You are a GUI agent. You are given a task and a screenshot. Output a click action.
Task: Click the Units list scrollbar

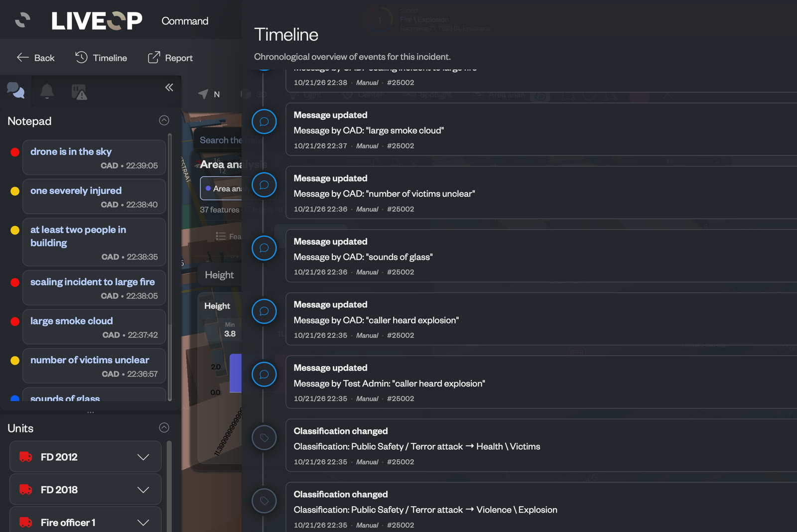[x=169, y=486]
